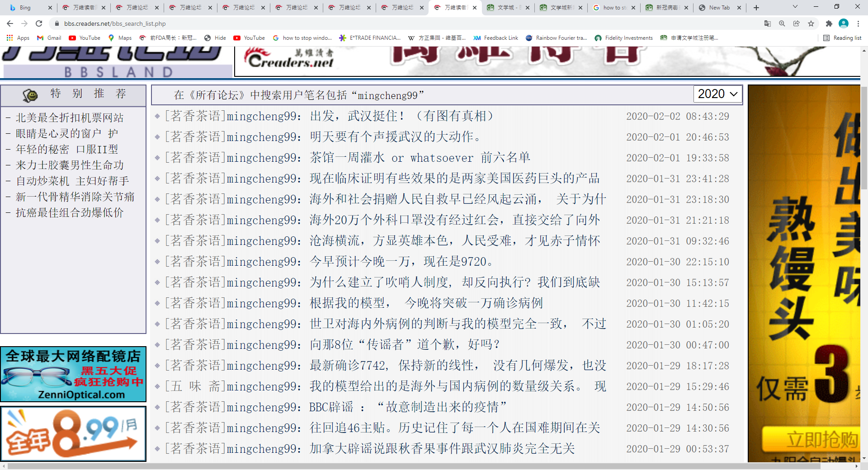Open link 眼睛是心灵的窗户 护
This screenshot has height=470, width=868.
click(x=67, y=134)
